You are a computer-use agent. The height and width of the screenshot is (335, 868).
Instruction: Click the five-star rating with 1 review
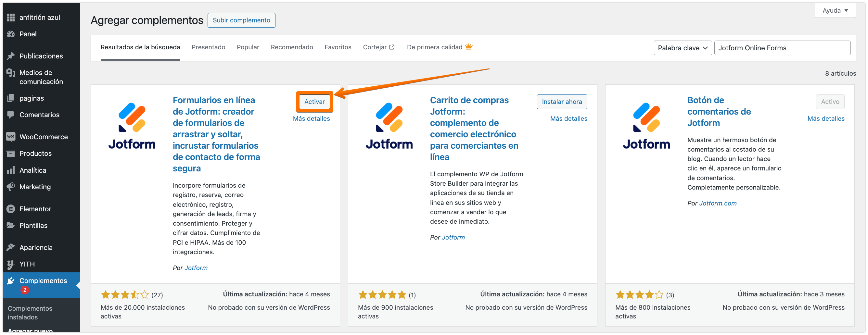click(x=382, y=295)
